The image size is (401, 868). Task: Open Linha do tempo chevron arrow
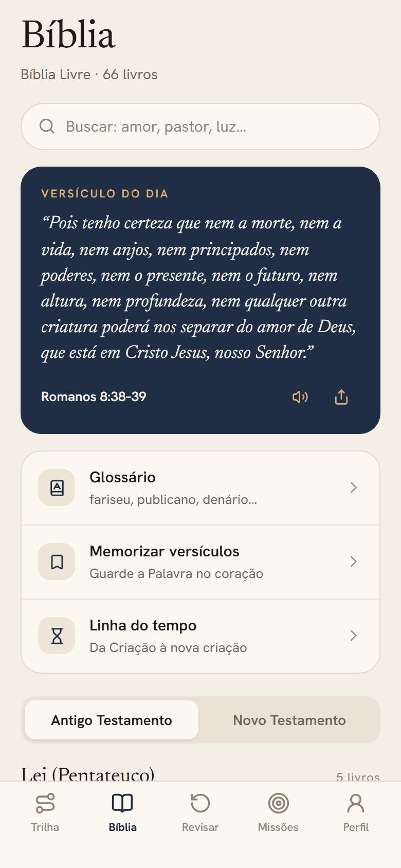coord(353,636)
